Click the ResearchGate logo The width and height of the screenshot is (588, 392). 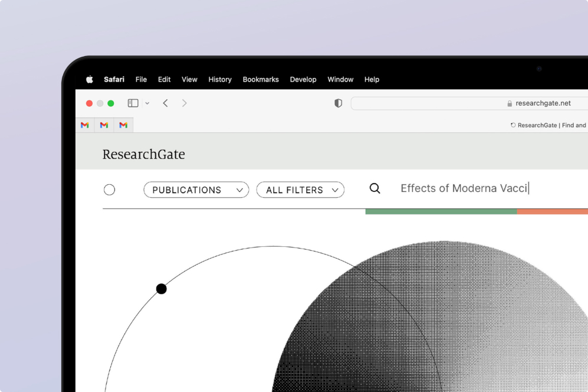[x=144, y=154]
